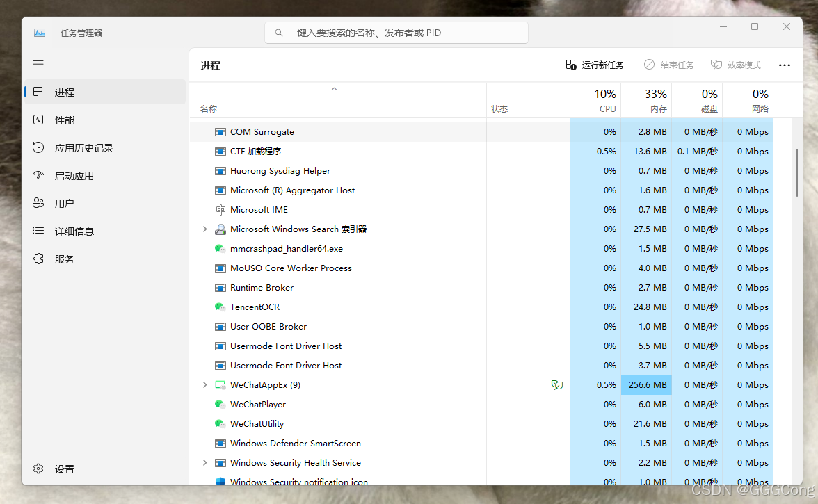Image resolution: width=818 pixels, height=504 pixels.
Task: Click the Processes page icon in sidebar
Action: pyautogui.click(x=38, y=92)
